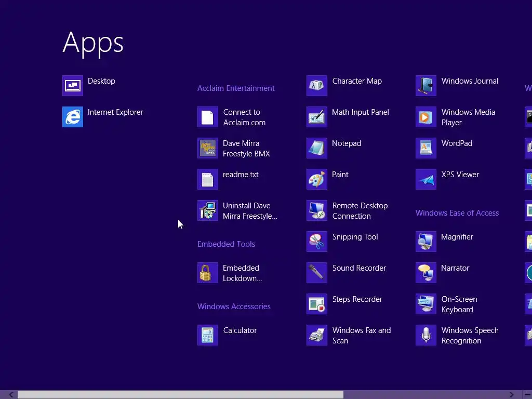
Task: Open Windows Journal icon
Action: point(426,86)
